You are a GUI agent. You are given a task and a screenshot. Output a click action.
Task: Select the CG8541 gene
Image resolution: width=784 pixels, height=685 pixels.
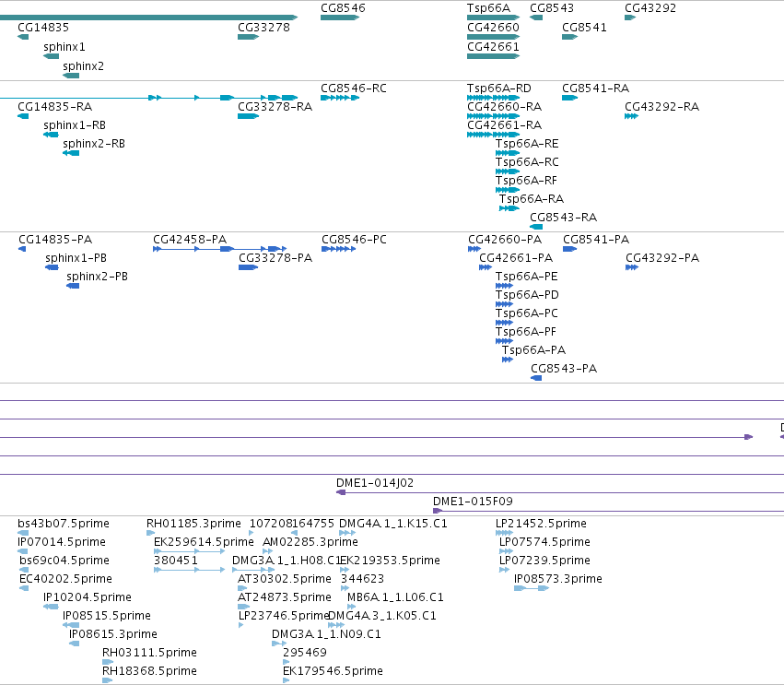click(x=569, y=37)
